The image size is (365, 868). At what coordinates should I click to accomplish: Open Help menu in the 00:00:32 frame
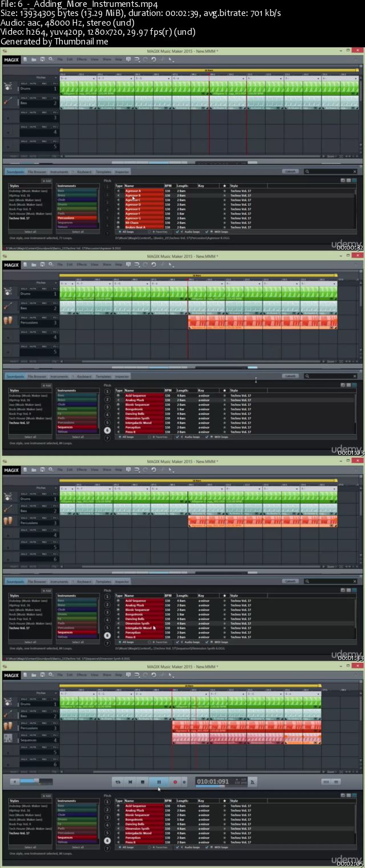click(x=119, y=59)
